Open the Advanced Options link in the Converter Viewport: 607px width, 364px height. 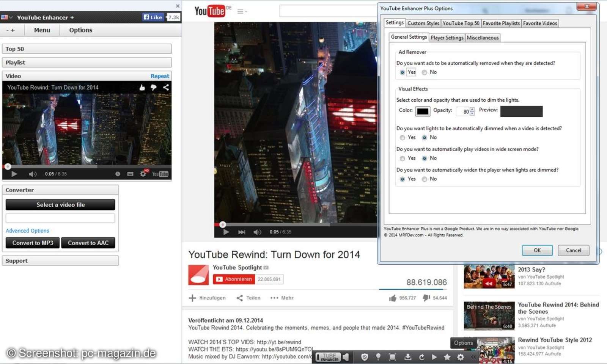tap(27, 231)
